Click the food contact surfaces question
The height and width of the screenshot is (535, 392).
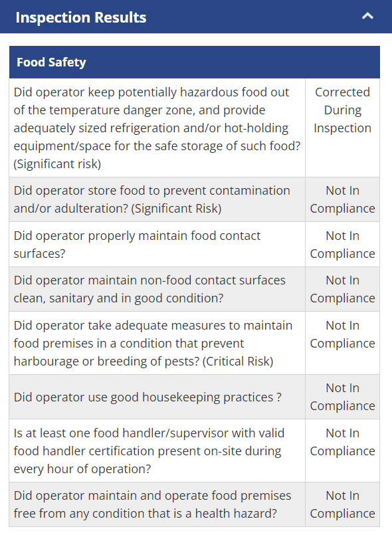point(137,245)
